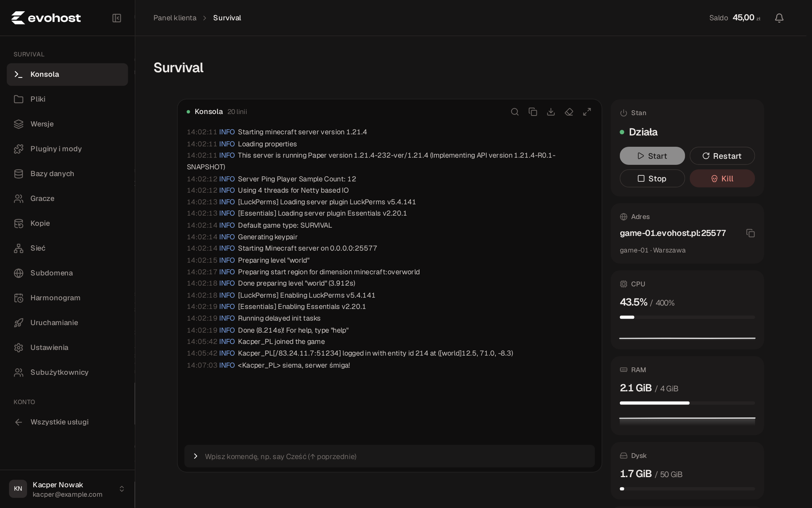Click the '20 linii' line count

click(x=237, y=112)
